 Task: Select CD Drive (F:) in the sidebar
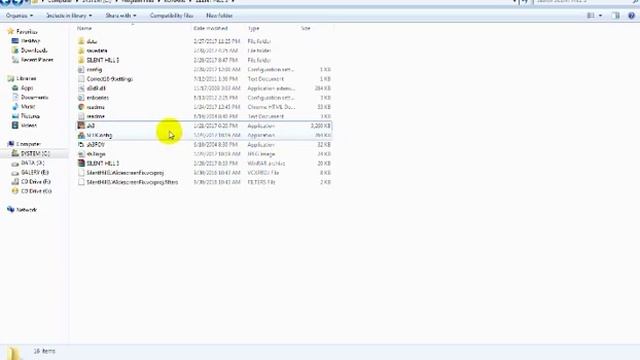(x=36, y=182)
